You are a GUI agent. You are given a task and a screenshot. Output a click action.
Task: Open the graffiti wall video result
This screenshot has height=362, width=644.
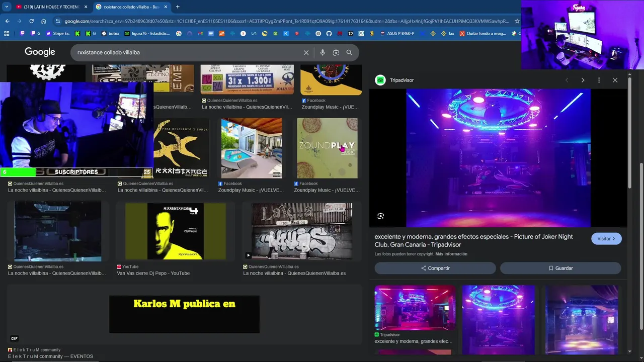pos(302,231)
